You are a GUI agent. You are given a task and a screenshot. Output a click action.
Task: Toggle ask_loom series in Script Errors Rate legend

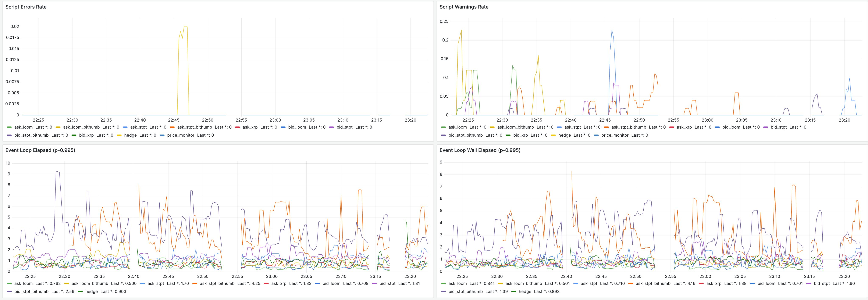tap(23, 127)
